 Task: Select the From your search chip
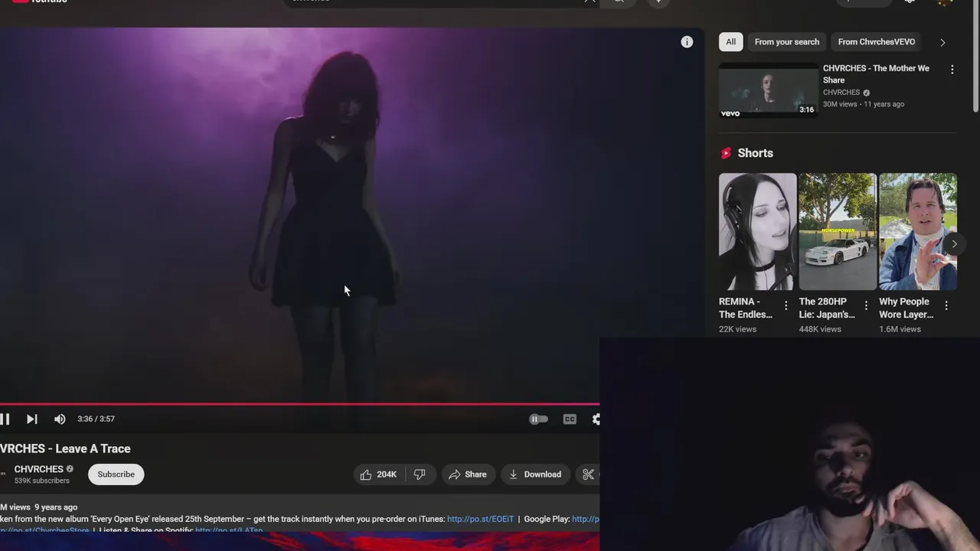(786, 42)
